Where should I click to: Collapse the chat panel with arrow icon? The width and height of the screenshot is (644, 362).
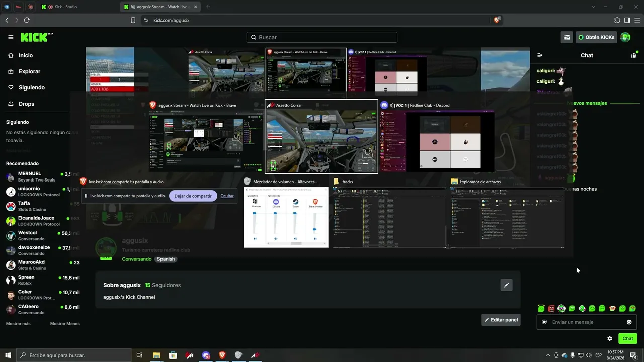pyautogui.click(x=540, y=55)
